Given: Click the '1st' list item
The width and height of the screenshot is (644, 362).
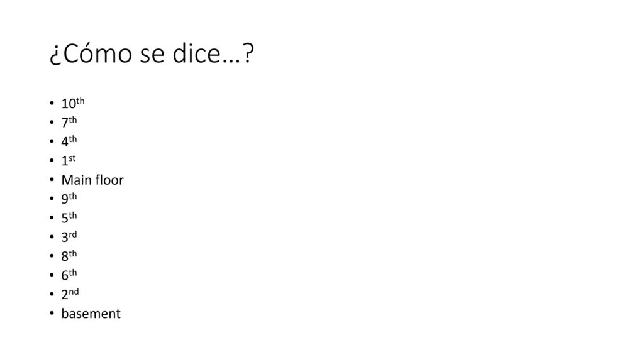Looking at the screenshot, I should pos(69,160).
